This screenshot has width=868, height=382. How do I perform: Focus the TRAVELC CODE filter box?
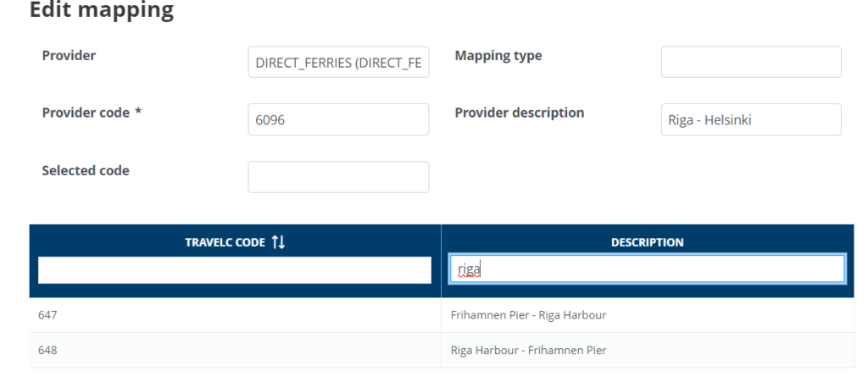pyautogui.click(x=235, y=270)
